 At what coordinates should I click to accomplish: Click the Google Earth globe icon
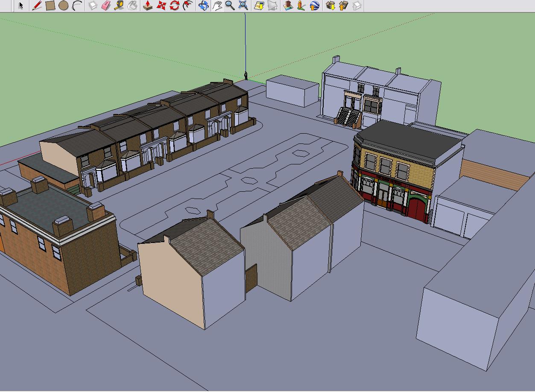click(x=314, y=6)
